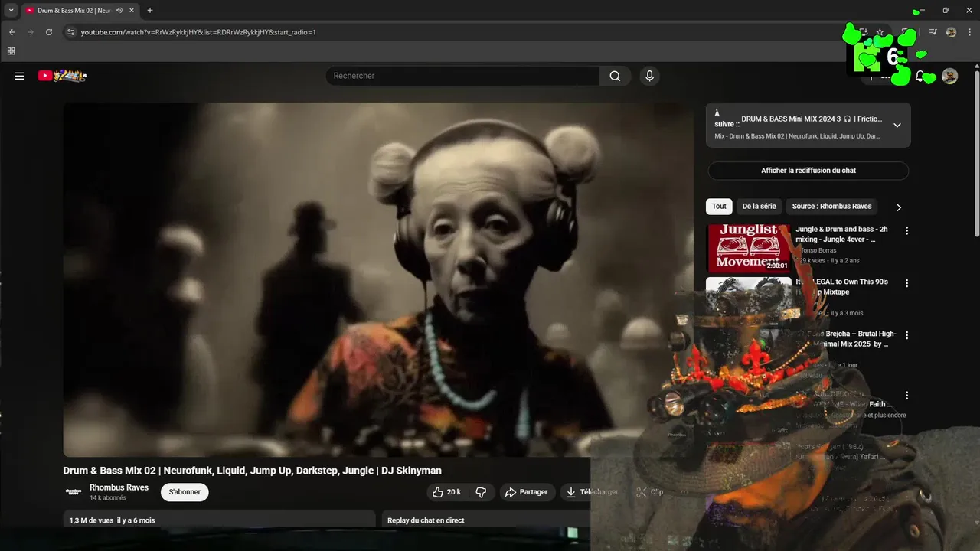Go to YouTube home via the logo
Screen dimensions: 980x551
click(62, 76)
